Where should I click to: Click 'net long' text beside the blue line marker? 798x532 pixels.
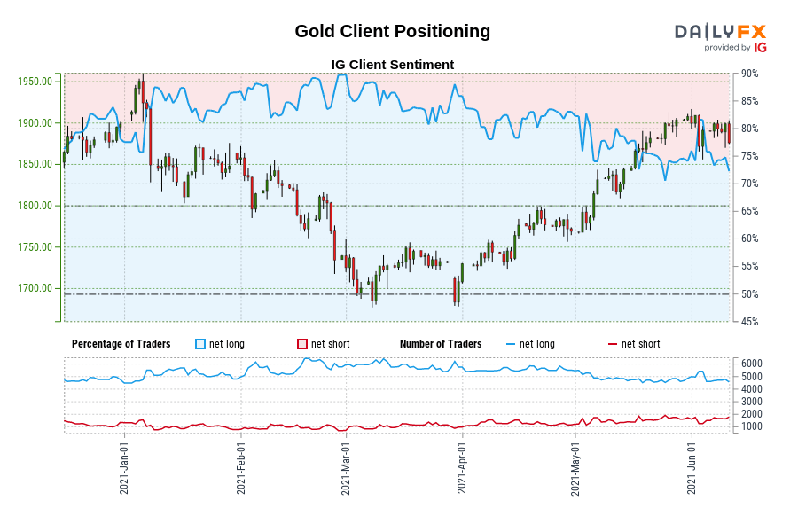point(537,344)
